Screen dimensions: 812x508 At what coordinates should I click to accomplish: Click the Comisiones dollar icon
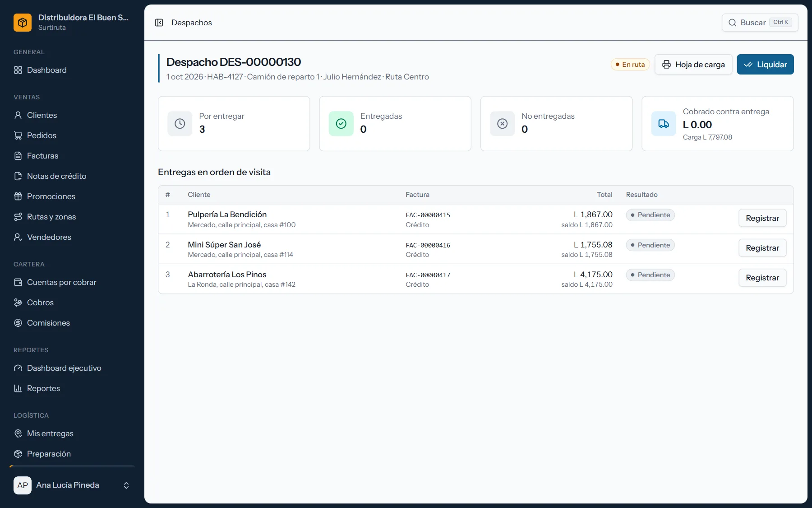[18, 323]
